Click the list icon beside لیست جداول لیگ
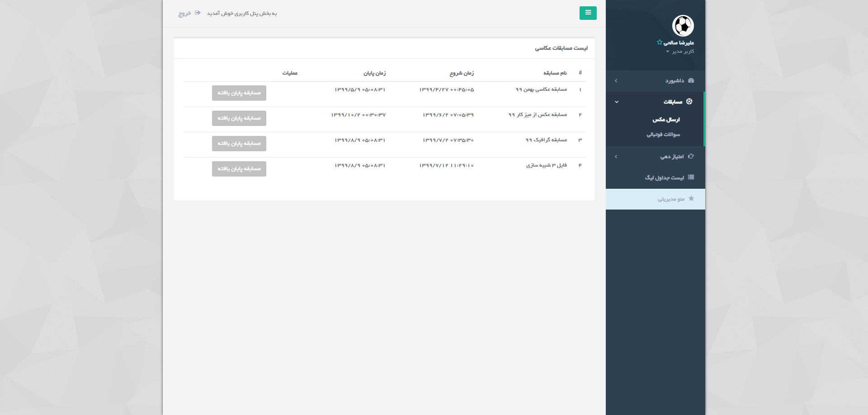Screen dimensions: 868x415 691,177
